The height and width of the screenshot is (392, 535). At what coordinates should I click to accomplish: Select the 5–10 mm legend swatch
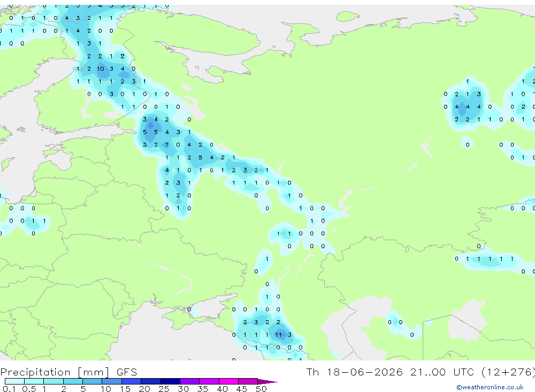tap(93, 381)
